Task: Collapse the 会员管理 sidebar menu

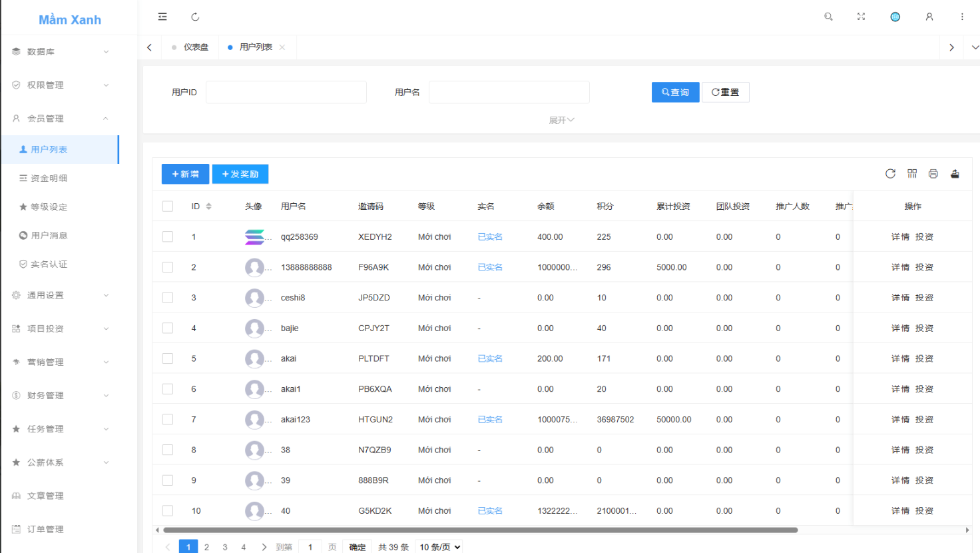Action: pos(60,118)
